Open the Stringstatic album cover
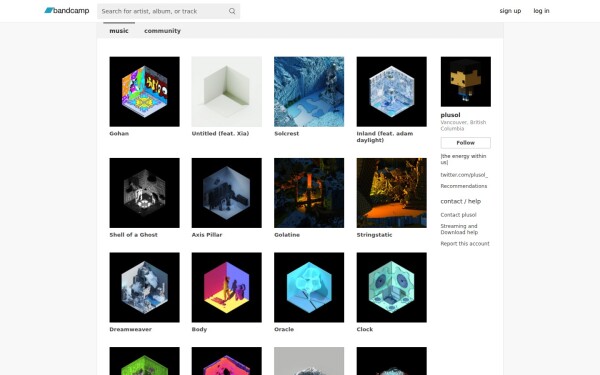This screenshot has width=600, height=375. coord(391,193)
